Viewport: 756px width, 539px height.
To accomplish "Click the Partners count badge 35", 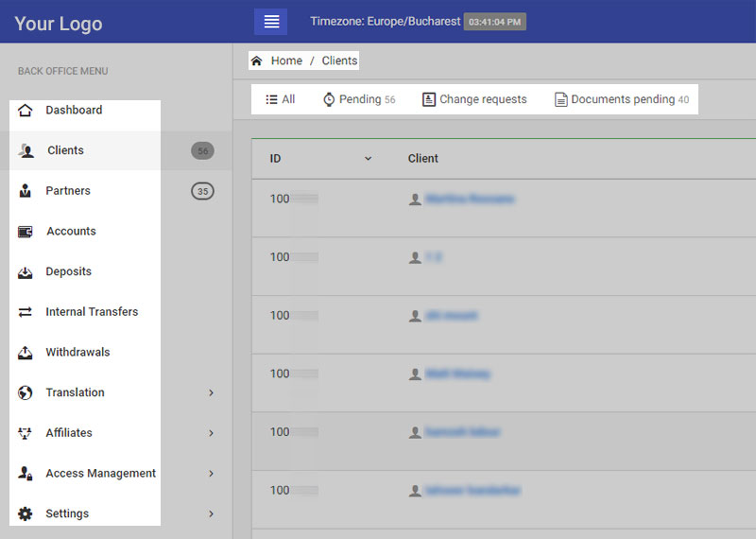I will point(202,191).
